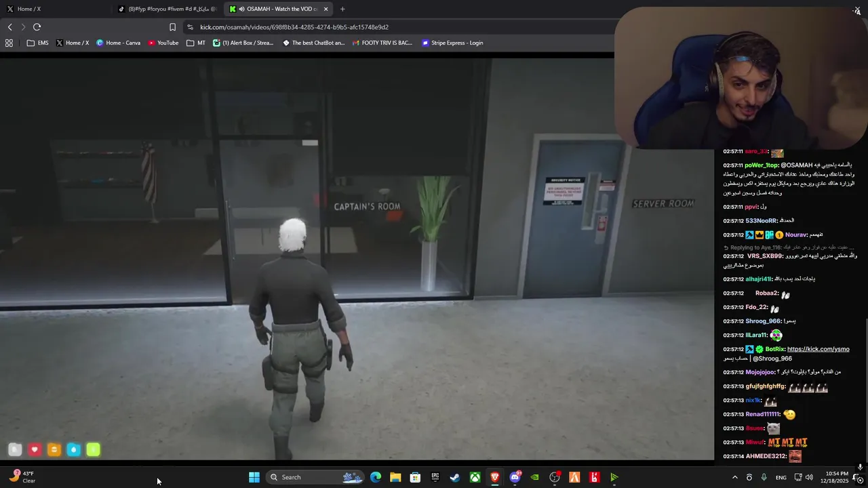Click the alhajri41l chat username
The width and height of the screenshot is (868, 488).
[758, 279]
